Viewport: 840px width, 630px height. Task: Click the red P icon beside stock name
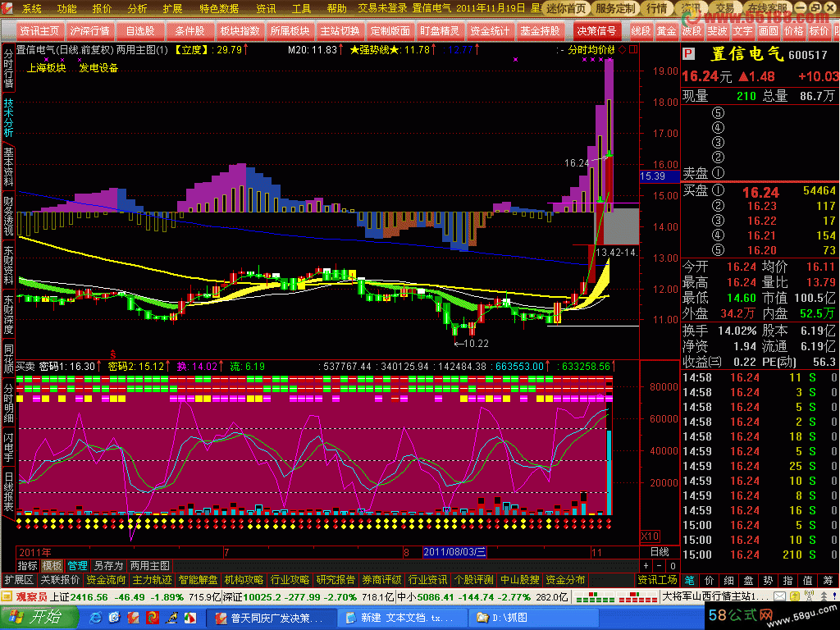pos(689,53)
